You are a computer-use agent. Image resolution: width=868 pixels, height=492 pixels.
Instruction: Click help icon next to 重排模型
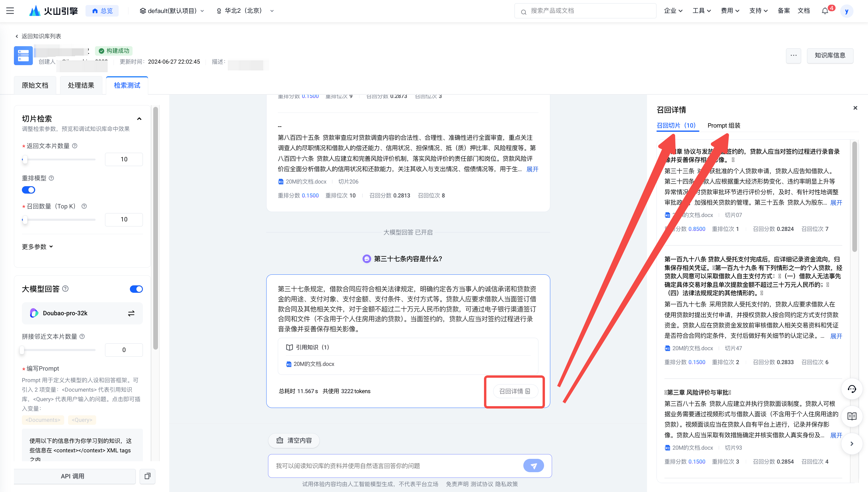[51, 178]
